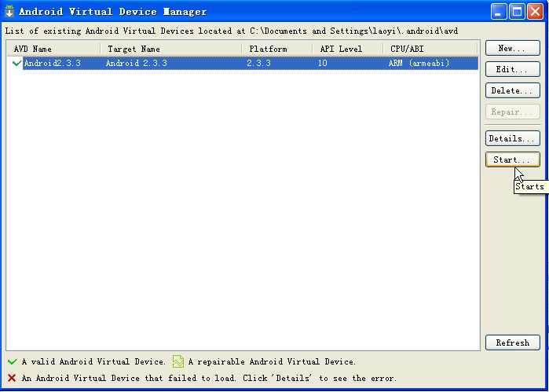The height and width of the screenshot is (392, 549).
Task: Refresh the AVD list
Action: click(x=513, y=343)
